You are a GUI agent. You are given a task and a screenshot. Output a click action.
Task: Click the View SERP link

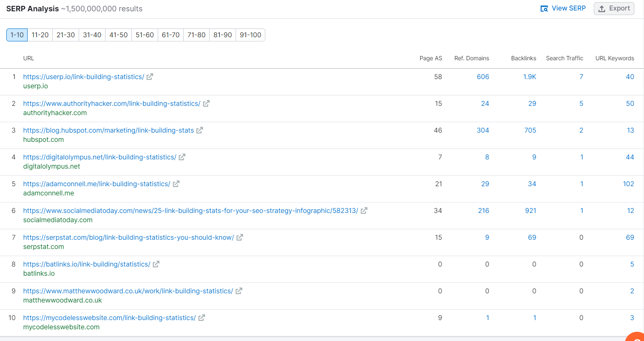tap(563, 8)
